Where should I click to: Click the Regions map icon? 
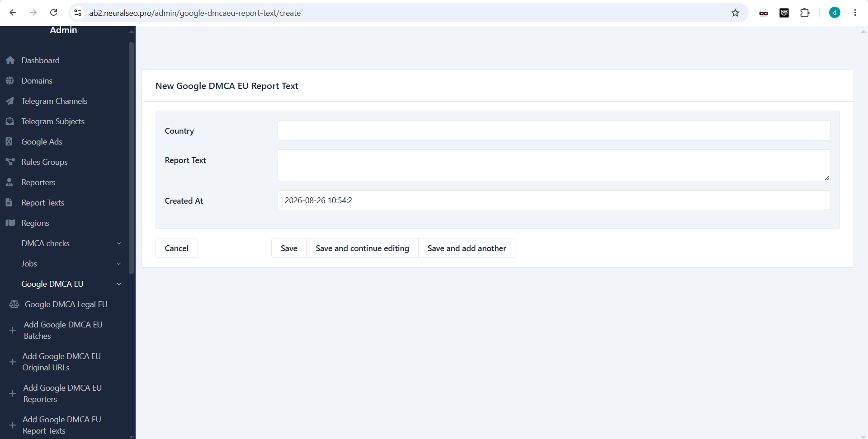pyautogui.click(x=10, y=223)
